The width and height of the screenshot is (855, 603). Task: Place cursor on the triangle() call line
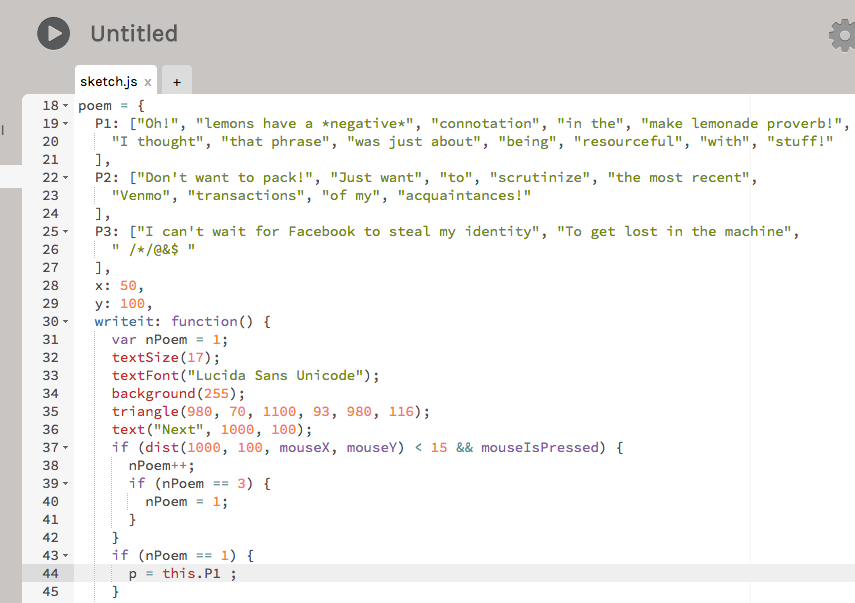click(x=270, y=412)
